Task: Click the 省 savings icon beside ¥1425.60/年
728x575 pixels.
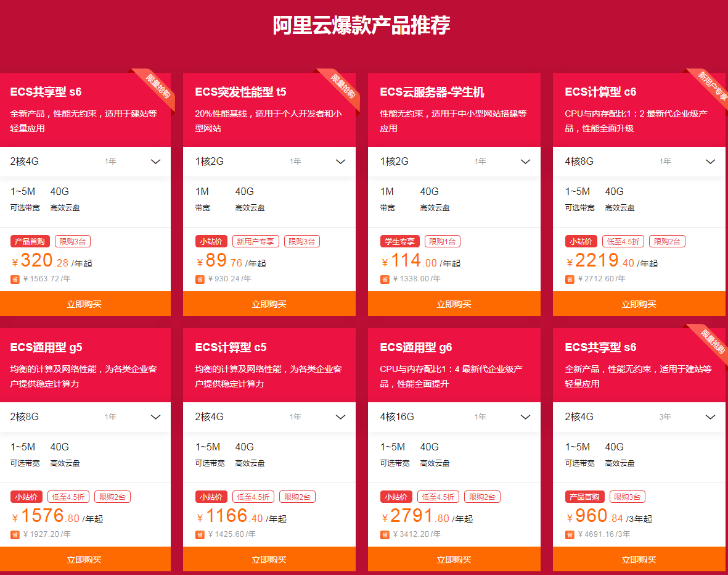Action: tap(200, 534)
